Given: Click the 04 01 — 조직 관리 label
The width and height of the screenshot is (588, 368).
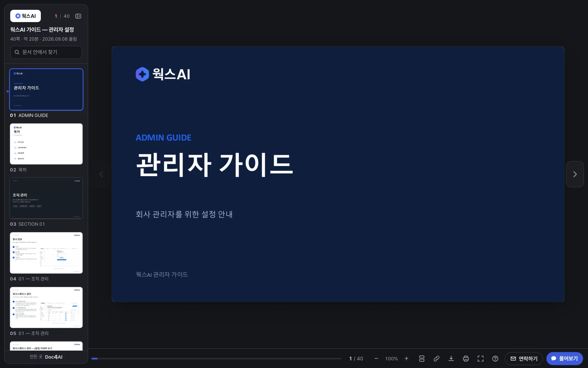Looking at the screenshot, I should pyautogui.click(x=29, y=279).
